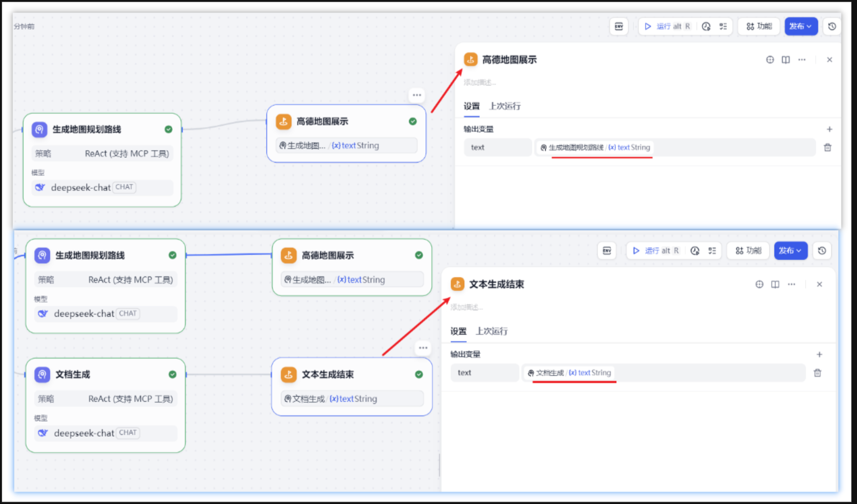Click 添加描述 field in 高德地图展示 panel
This screenshot has width=857, height=504.
click(x=479, y=82)
